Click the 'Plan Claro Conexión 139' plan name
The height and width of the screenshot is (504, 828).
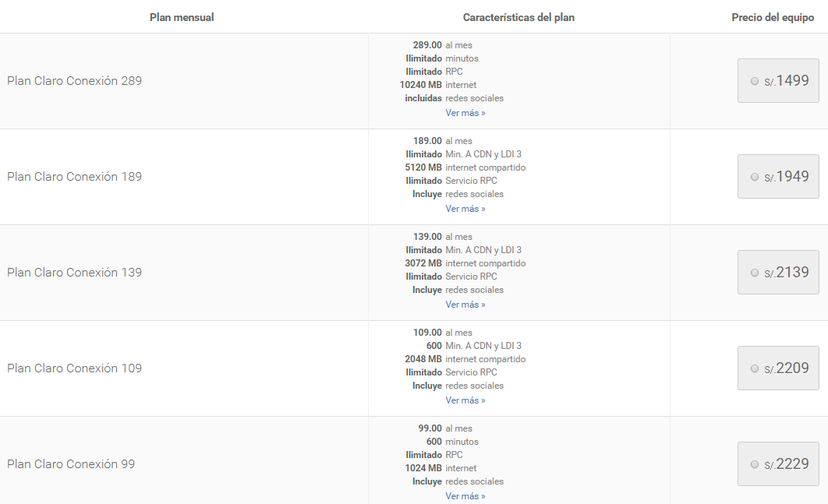pyautogui.click(x=74, y=273)
